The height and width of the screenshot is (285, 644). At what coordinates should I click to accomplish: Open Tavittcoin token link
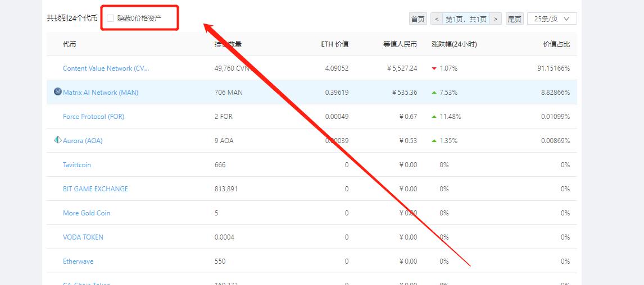coord(77,165)
